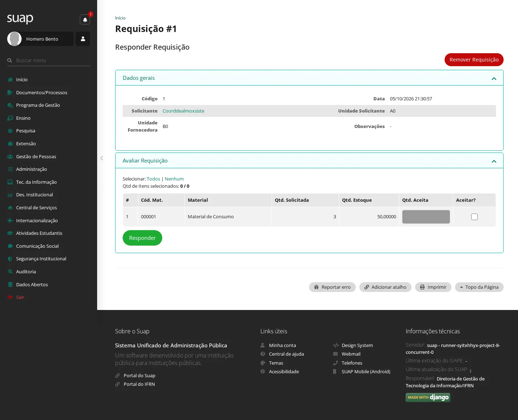Open the Início menu item
The width and height of the screenshot is (518, 420).
coord(22,79)
